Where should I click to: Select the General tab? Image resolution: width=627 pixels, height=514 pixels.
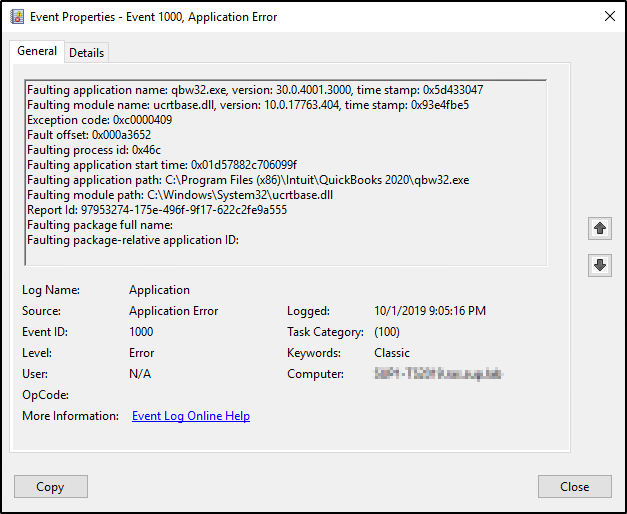pyautogui.click(x=37, y=51)
